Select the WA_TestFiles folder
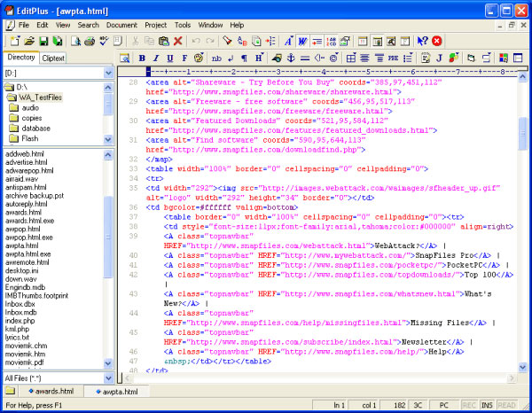532x413 pixels. 41,97
